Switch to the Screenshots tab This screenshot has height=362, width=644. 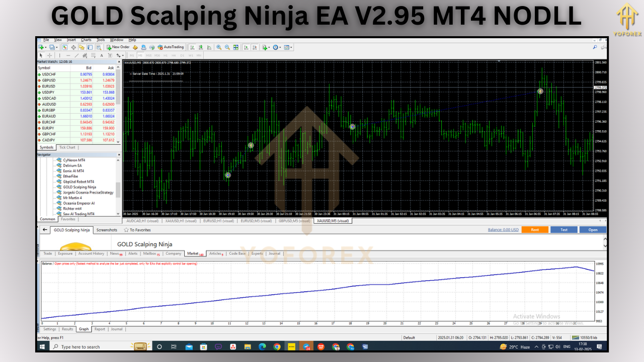pyautogui.click(x=107, y=230)
